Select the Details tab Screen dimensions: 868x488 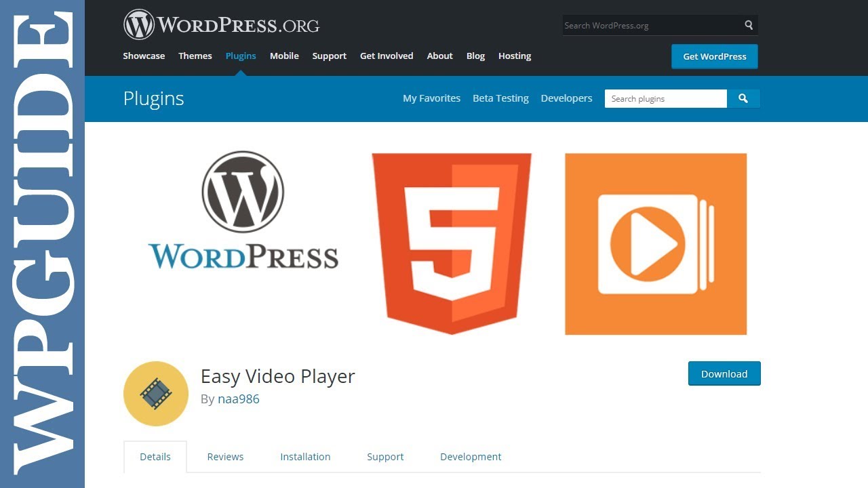tap(155, 456)
